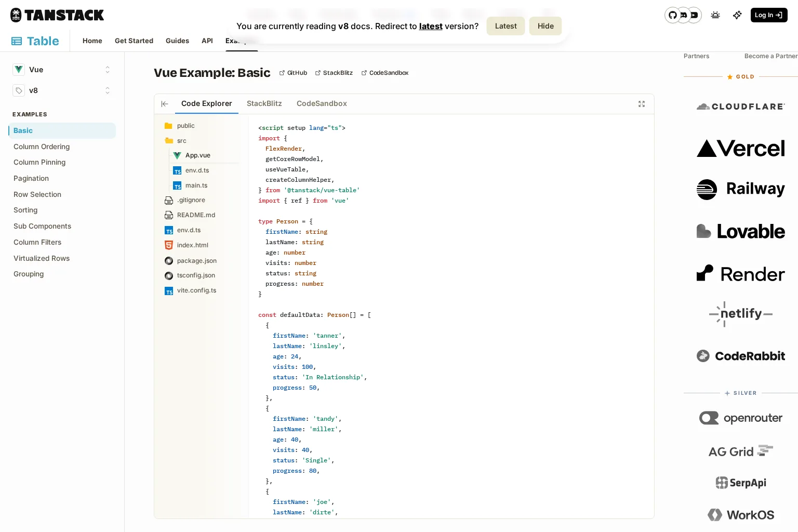Screen dimensions: 798x532
Task: Click the Vue logo in the framework selector
Action: tap(19, 70)
